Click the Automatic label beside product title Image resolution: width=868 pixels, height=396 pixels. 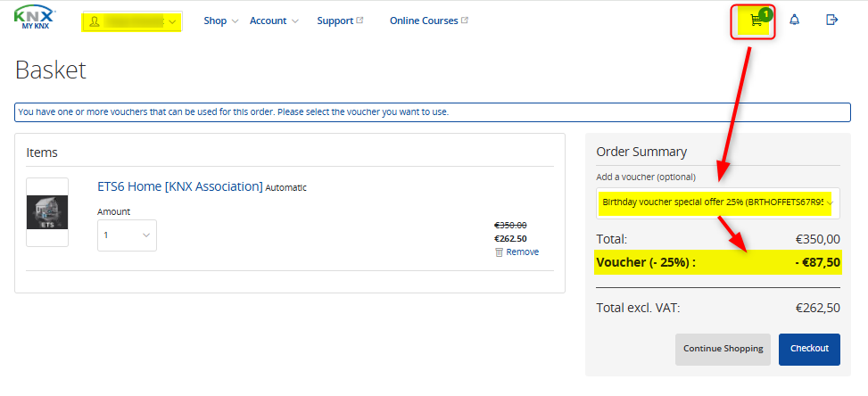(285, 188)
